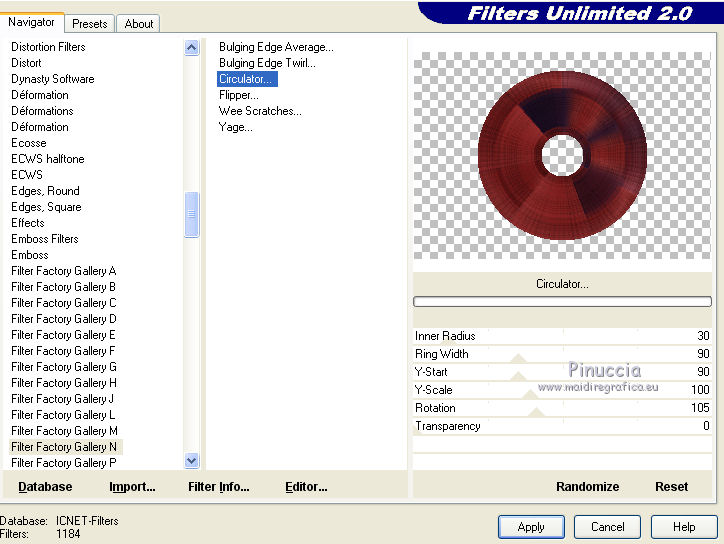Choose Dynasty Software in the list
Image resolution: width=724 pixels, height=544 pixels.
(53, 79)
